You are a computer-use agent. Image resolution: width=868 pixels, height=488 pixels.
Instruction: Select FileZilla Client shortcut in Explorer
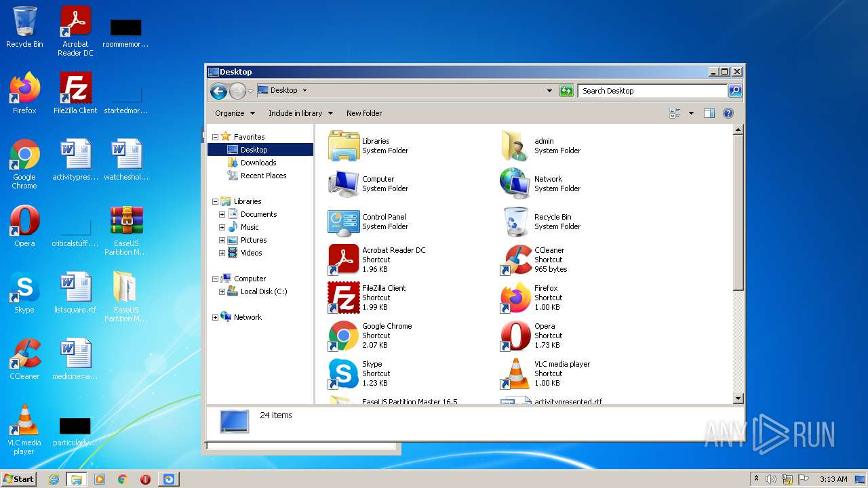click(344, 298)
